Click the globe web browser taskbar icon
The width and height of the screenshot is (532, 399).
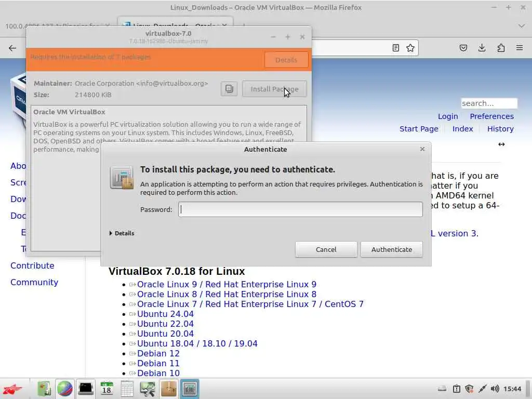[65, 389]
